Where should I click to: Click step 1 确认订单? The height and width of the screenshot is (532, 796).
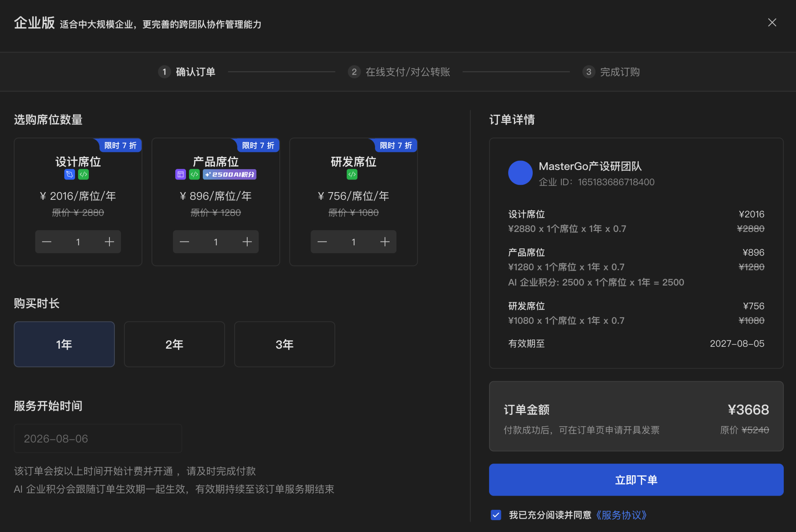click(x=187, y=72)
